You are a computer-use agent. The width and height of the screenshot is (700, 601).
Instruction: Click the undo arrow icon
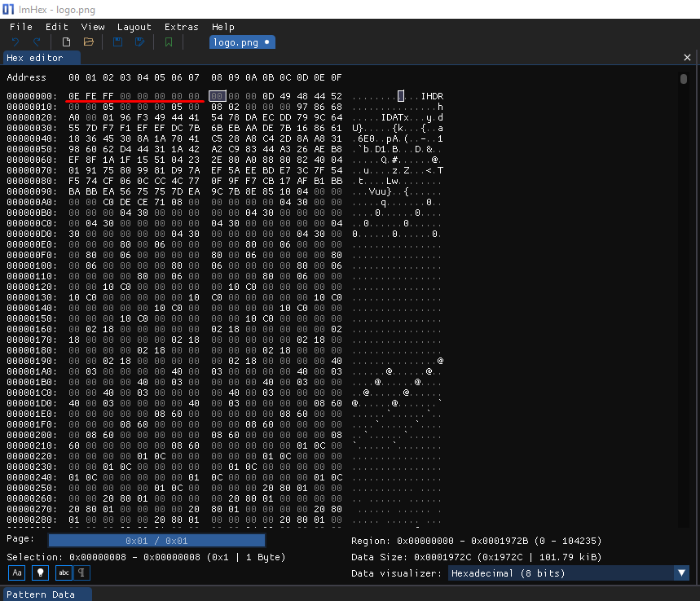[x=15, y=42]
